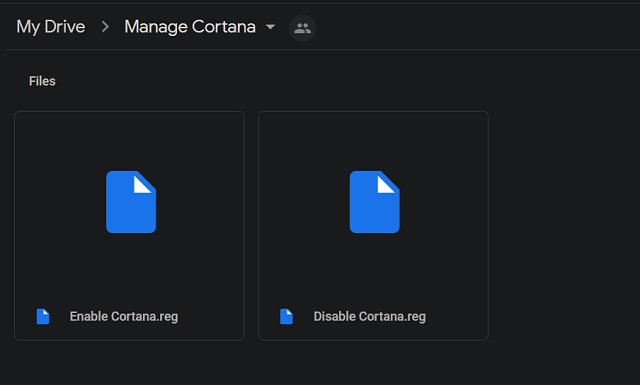Click the breadcrumb chevron separator after My Drive

click(x=105, y=27)
